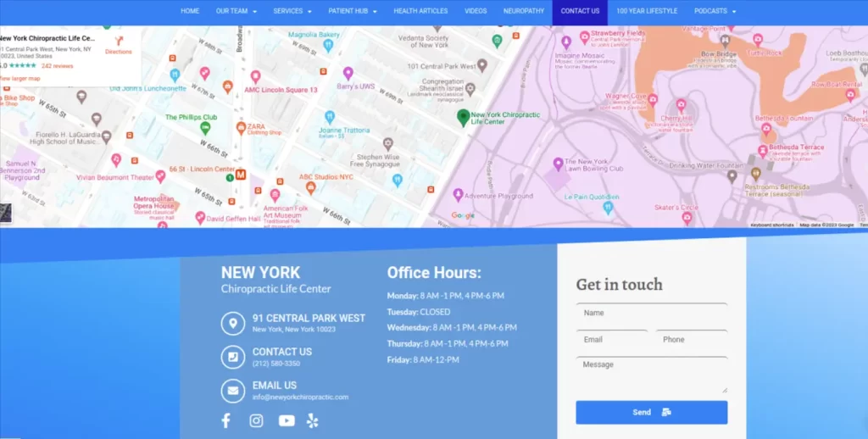The image size is (868, 439).
Task: Click the Magnolia Bakery map pin
Action: [x=328, y=46]
